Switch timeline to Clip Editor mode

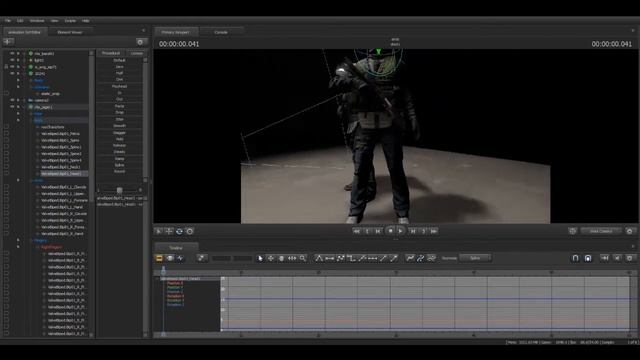coord(159,258)
